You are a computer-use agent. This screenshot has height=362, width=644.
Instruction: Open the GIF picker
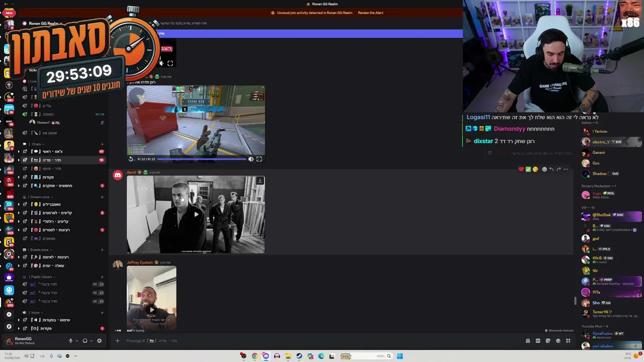(x=538, y=341)
